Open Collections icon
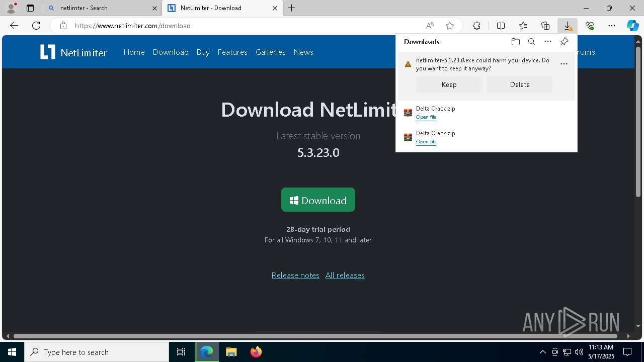 (x=545, y=26)
